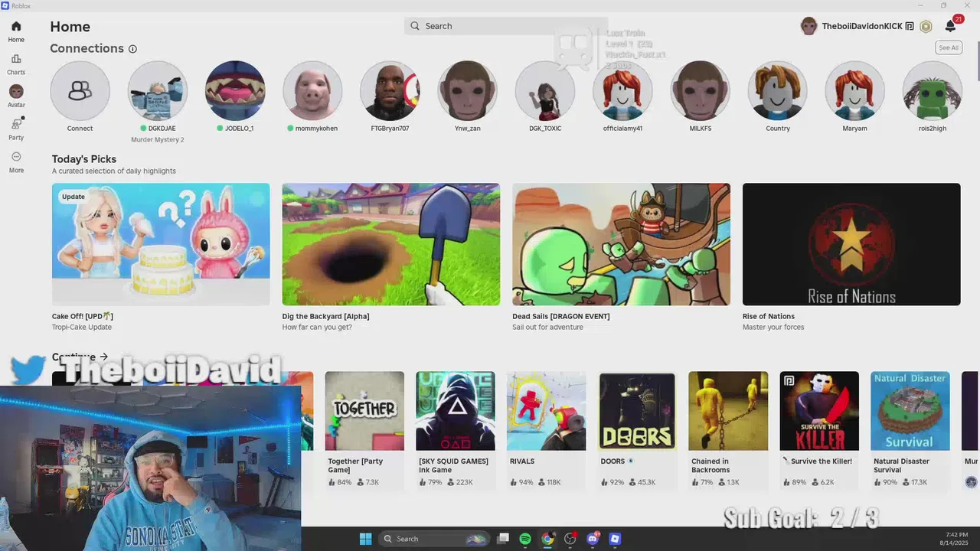Click the 'Cake Off! [UPD' title text
Viewport: 980px width, 551px height.
click(83, 316)
